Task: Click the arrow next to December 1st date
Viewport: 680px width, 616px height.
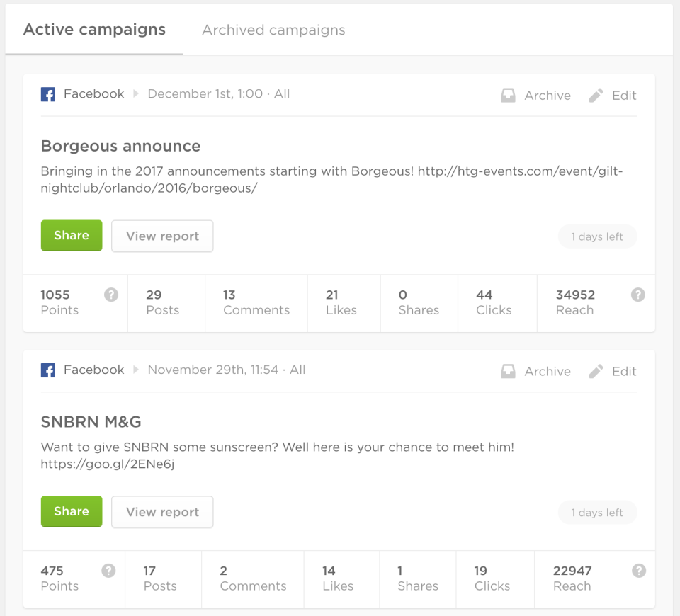Action: click(136, 93)
